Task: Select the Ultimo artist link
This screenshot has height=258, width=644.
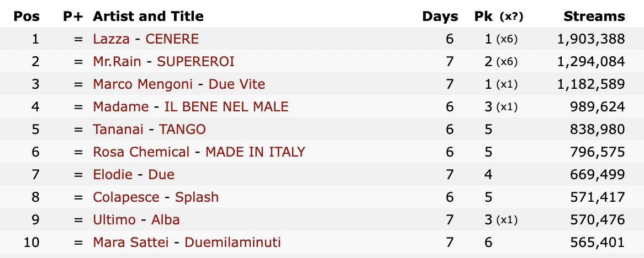Action: [114, 219]
